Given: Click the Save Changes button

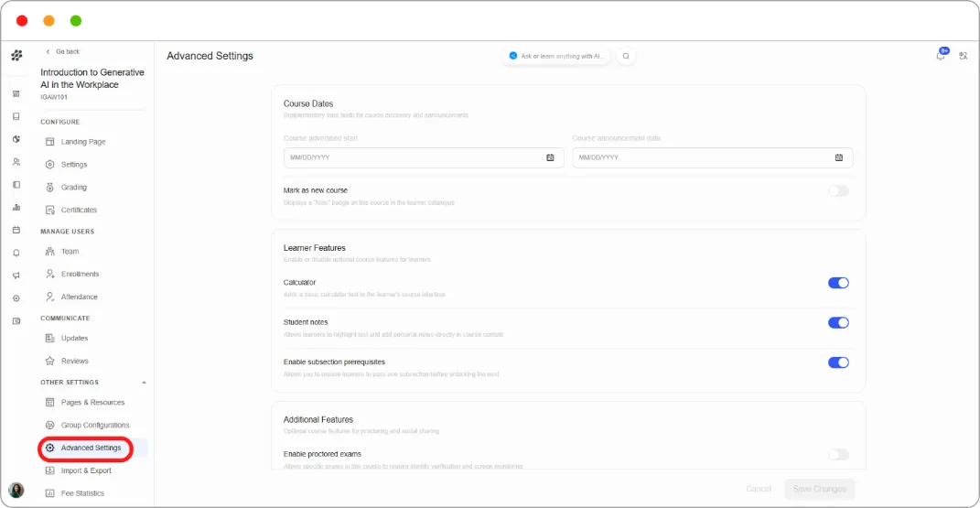Looking at the screenshot, I should coord(819,490).
